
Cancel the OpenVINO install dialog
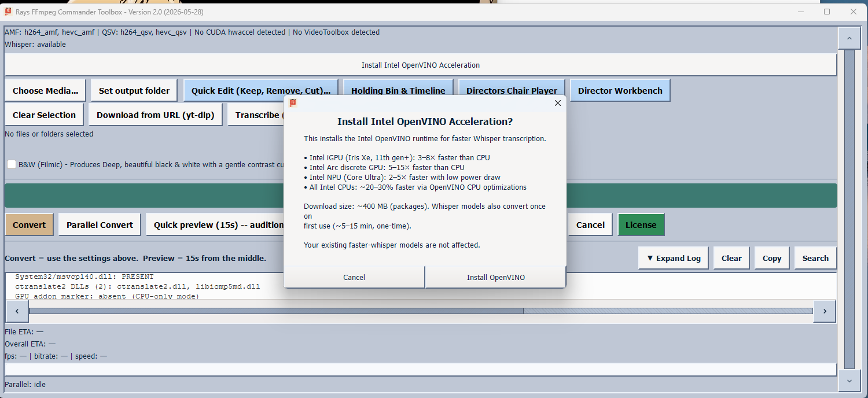point(354,277)
